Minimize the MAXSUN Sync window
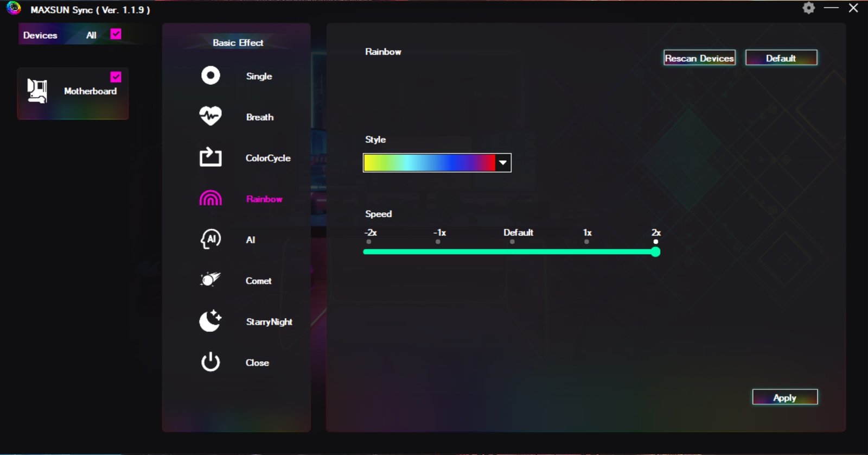The image size is (868, 455). (831, 8)
